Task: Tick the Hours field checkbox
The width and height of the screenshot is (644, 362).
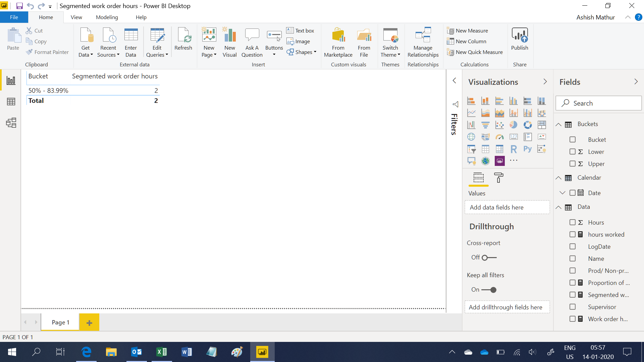Action: 573,222
